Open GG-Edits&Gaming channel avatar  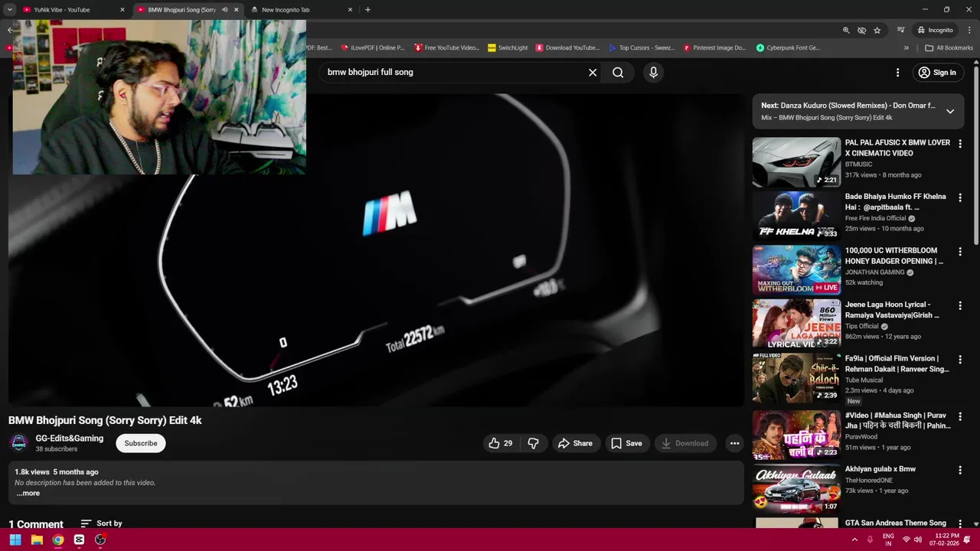[x=19, y=443]
